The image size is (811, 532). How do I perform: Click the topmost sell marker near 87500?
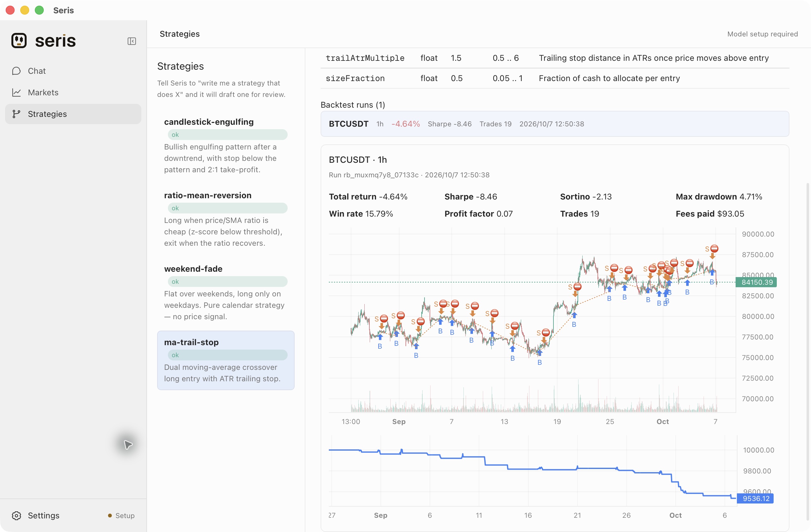[714, 249]
